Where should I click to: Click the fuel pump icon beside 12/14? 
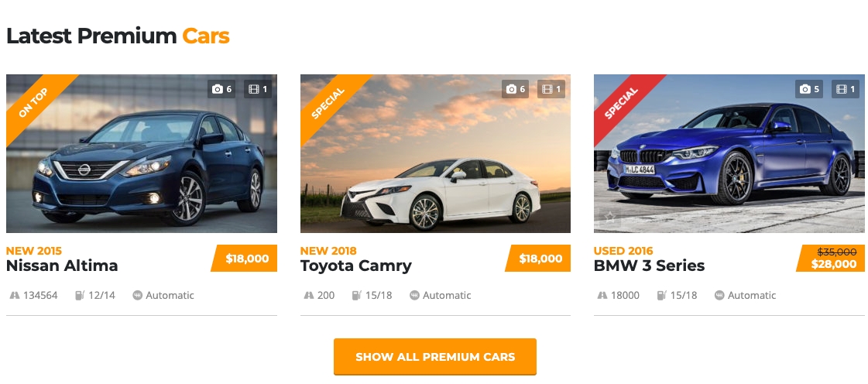point(79,295)
